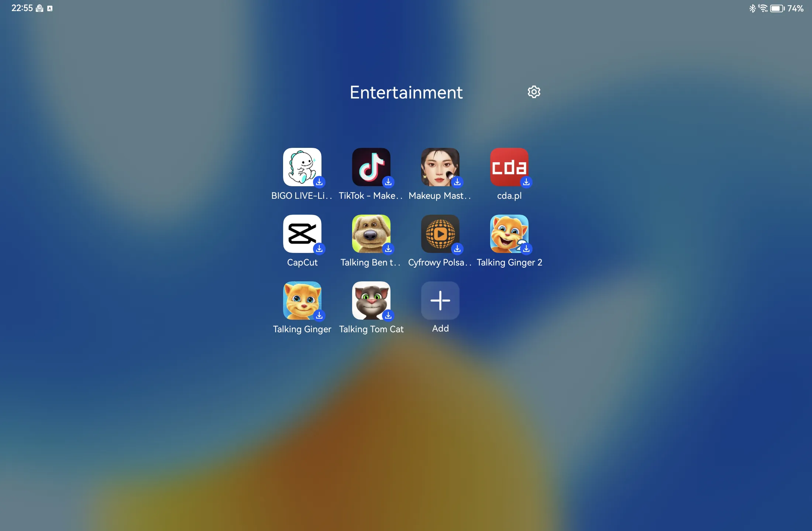Select the 'cda.pl' label text
This screenshot has height=531, width=812.
(x=509, y=196)
